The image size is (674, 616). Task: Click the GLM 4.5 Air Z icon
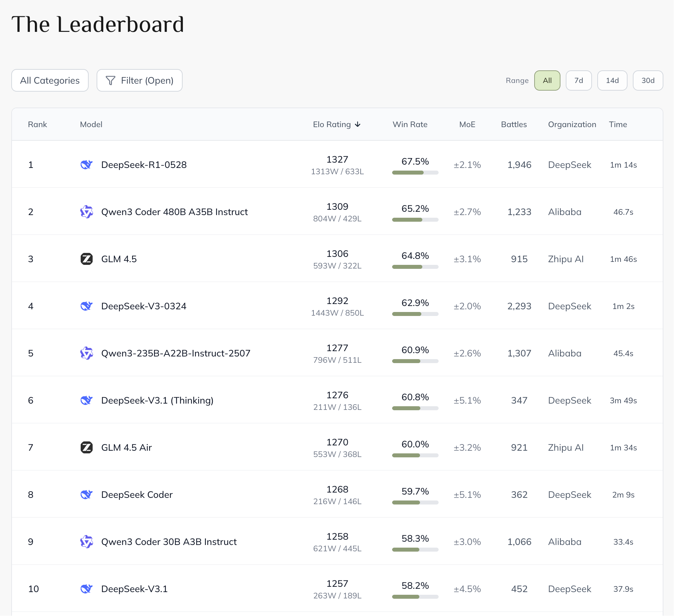86,447
